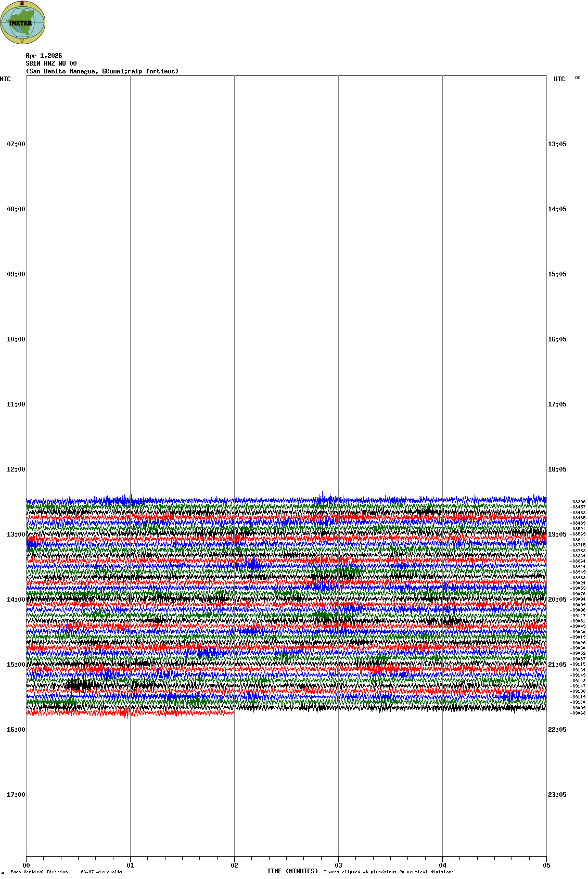Click the 02 minute tick on the time axis
This screenshot has width=588, height=879.
(234, 865)
